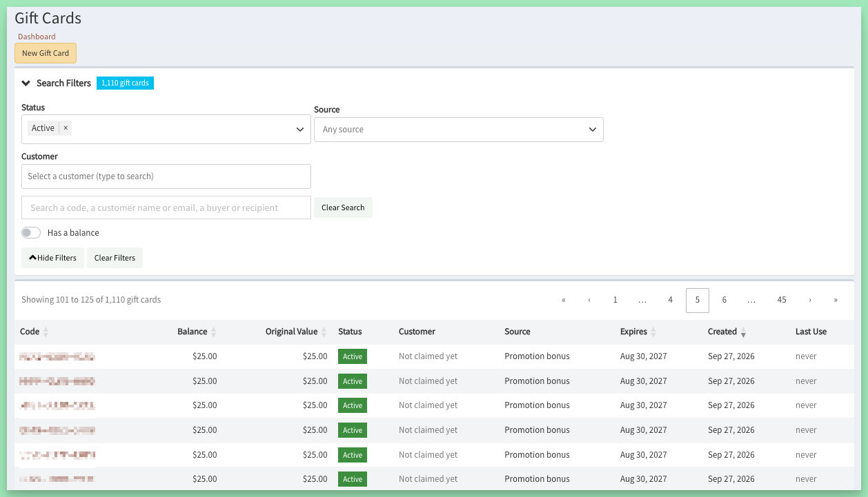Sort the table by the Code column icon
This screenshot has width=868, height=497.
pyautogui.click(x=46, y=332)
